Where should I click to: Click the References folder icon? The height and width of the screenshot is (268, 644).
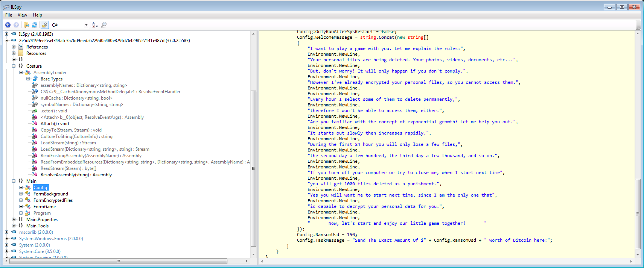[21, 47]
